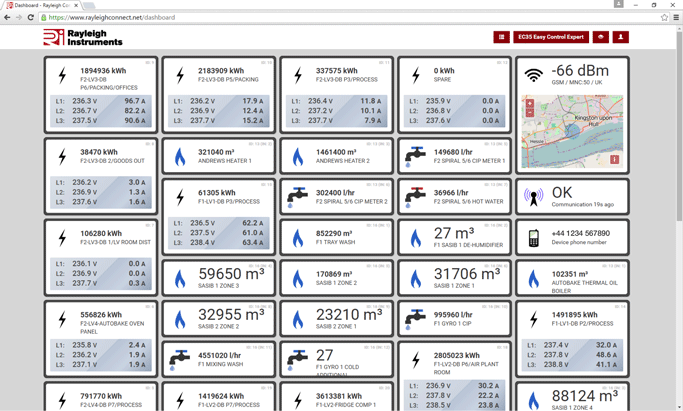This screenshot has height=411, width=683.
Task: Bookmark this page with star icon
Action: (664, 17)
